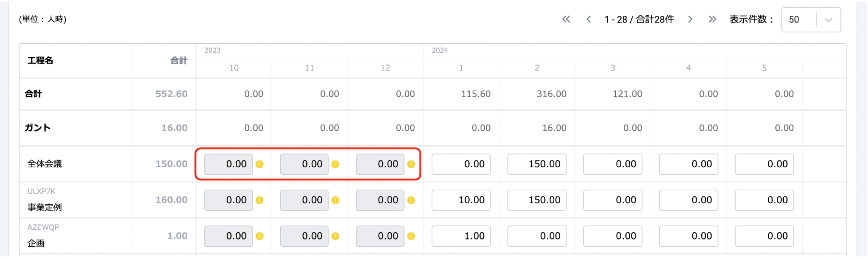The height and width of the screenshot is (258, 868).
Task: Click the dropdown chevron next to 50
Action: pyautogui.click(x=828, y=20)
